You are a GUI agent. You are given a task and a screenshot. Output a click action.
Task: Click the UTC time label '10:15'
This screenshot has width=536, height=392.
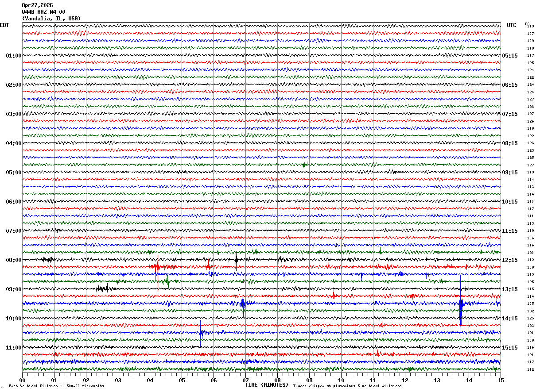pyautogui.click(x=510, y=202)
